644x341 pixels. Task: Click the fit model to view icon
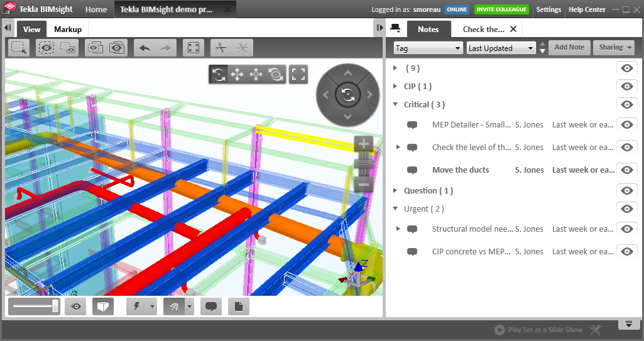click(193, 48)
